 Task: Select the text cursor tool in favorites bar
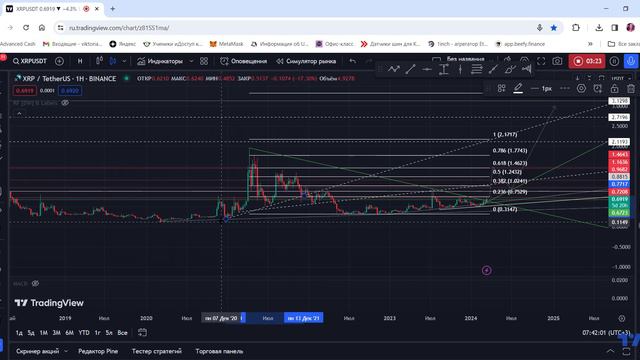(444, 69)
